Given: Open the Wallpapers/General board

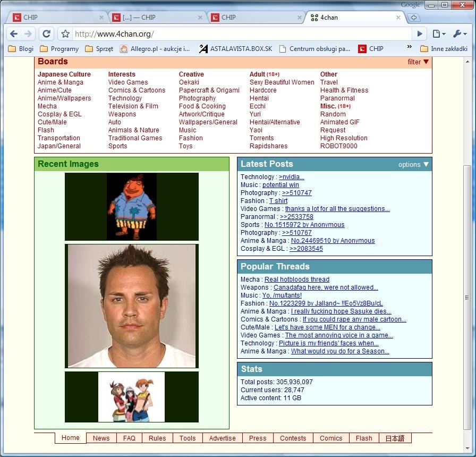Looking at the screenshot, I should point(208,122).
